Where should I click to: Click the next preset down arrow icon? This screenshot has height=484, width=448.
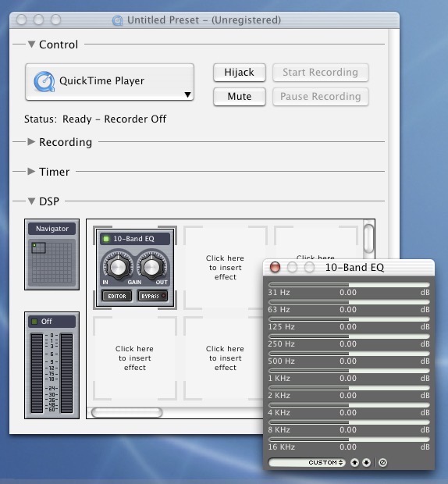point(366,462)
